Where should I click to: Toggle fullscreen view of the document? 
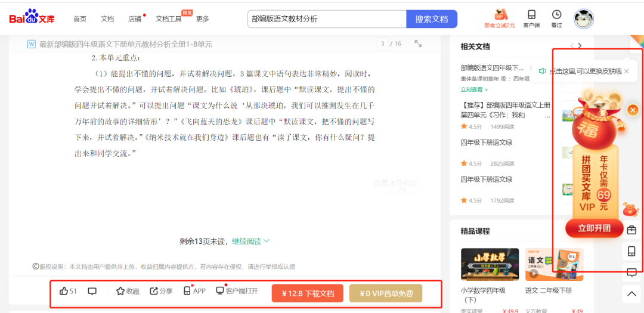(418, 44)
